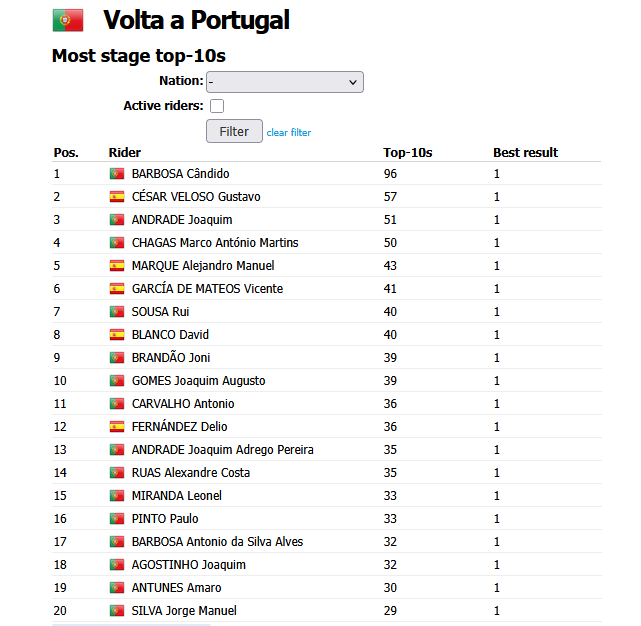
Task: Open rider BARBOSA Cândido's page
Action: pyautogui.click(x=180, y=174)
